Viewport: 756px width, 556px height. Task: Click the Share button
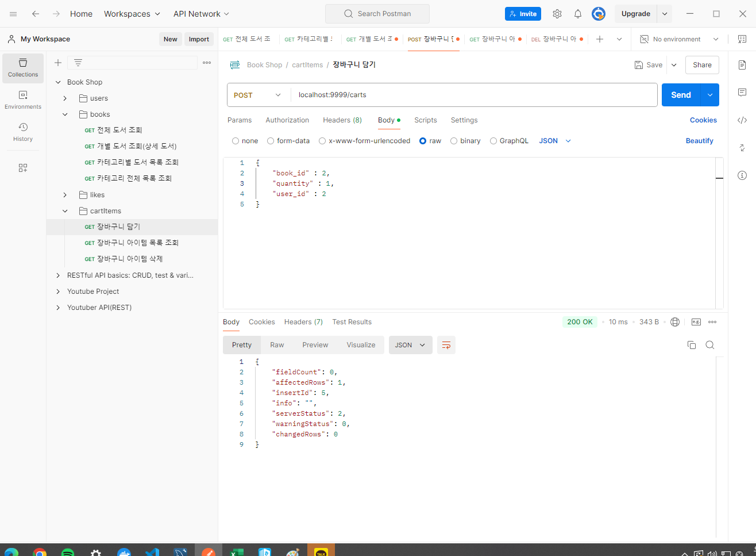(x=702, y=65)
